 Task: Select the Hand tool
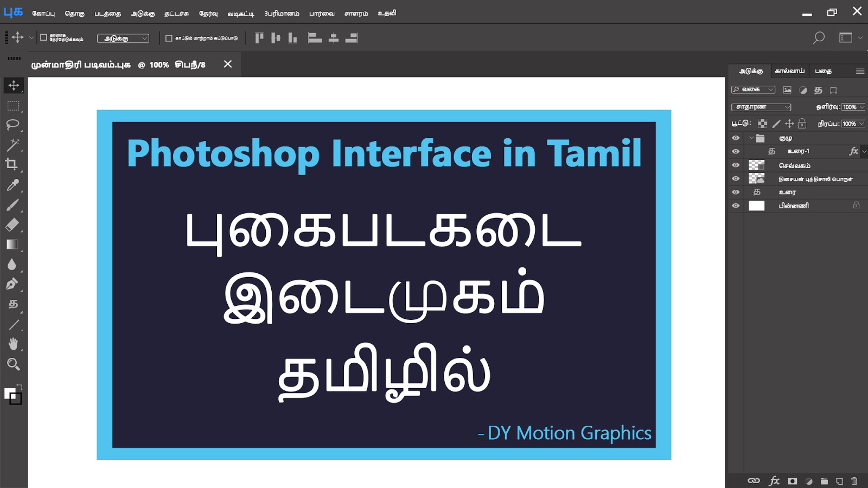point(13,344)
